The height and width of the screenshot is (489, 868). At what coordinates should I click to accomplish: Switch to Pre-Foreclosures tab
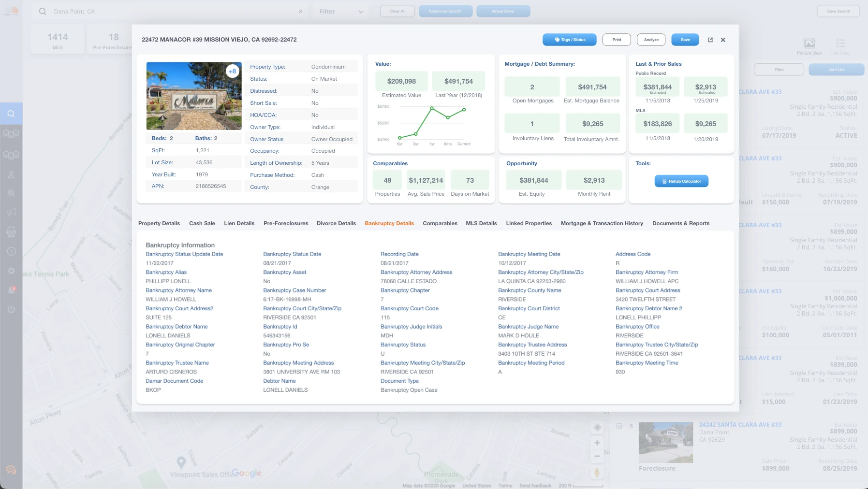click(x=286, y=223)
